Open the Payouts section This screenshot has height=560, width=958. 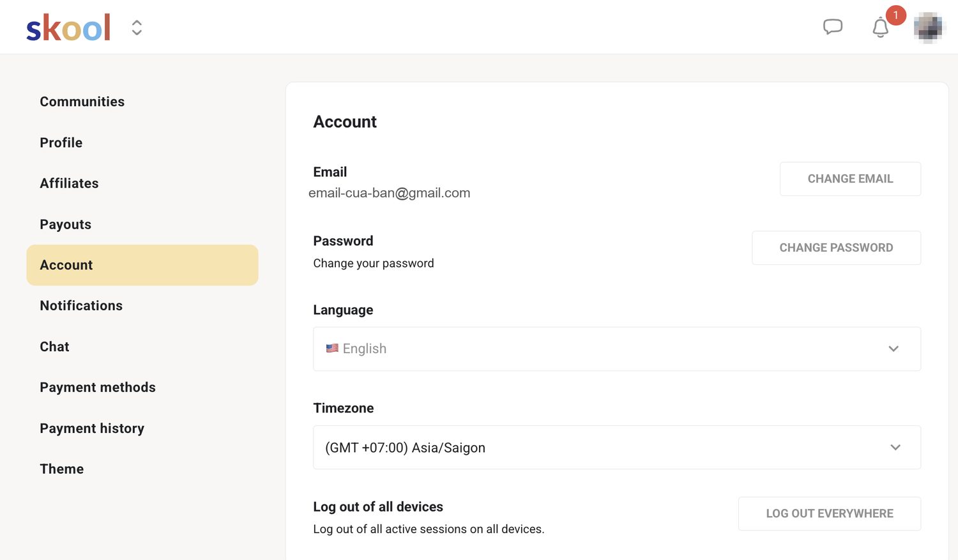66,224
